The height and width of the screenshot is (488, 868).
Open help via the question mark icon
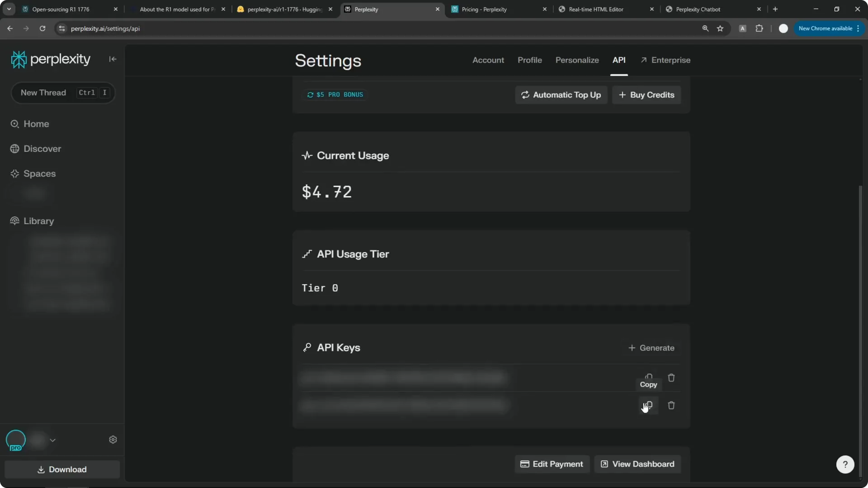pyautogui.click(x=845, y=464)
